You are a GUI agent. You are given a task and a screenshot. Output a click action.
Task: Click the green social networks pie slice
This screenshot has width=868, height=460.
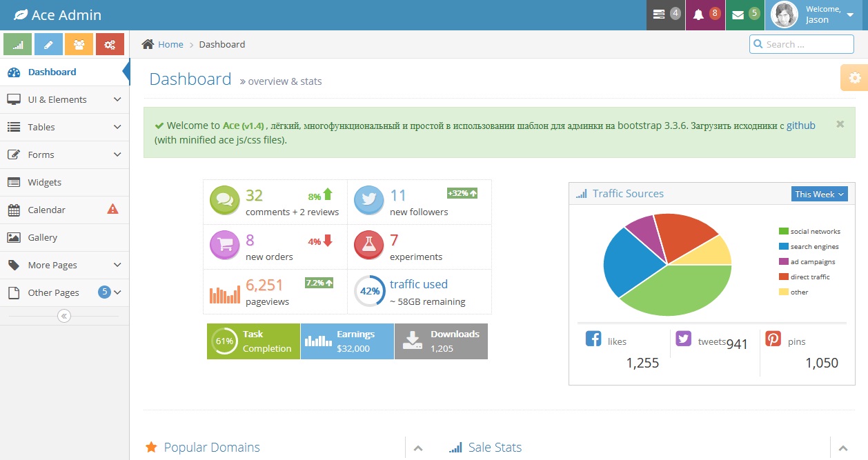(676, 290)
